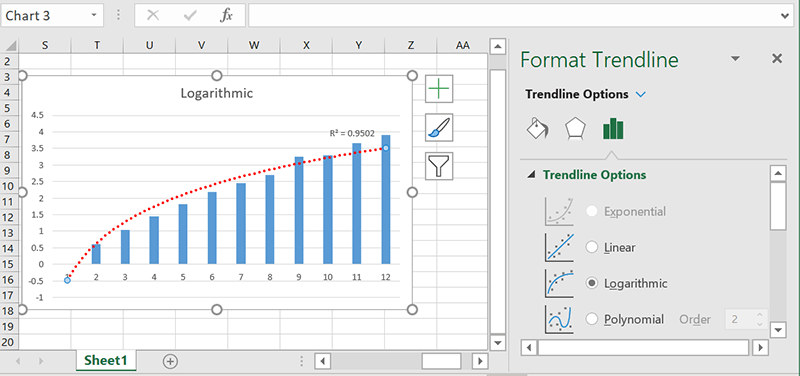800x376 pixels.
Task: Select the Linear radio button
Action: click(592, 247)
